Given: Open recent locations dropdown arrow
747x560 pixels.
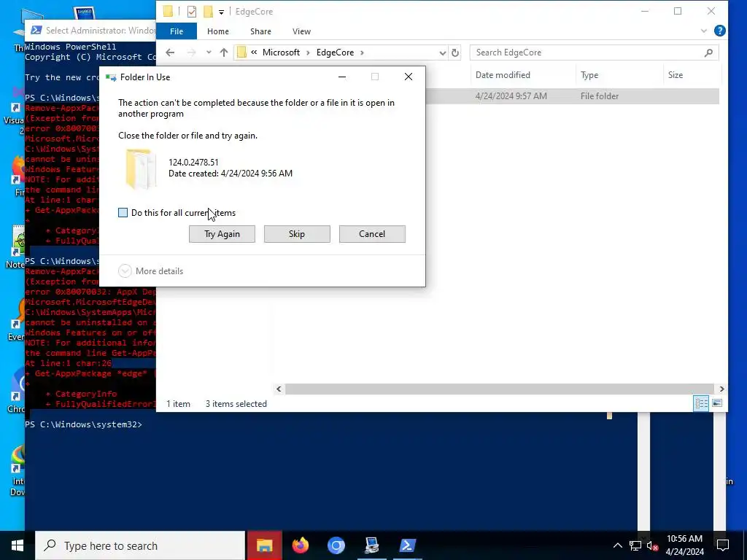Looking at the screenshot, I should click(209, 52).
